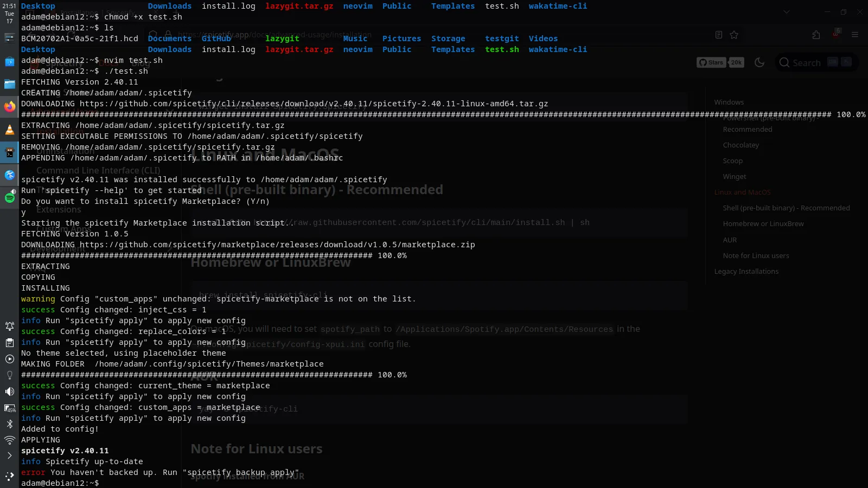This screenshot has width=868, height=488.
Task: Jump to Scoop section in contents
Action: point(732,160)
